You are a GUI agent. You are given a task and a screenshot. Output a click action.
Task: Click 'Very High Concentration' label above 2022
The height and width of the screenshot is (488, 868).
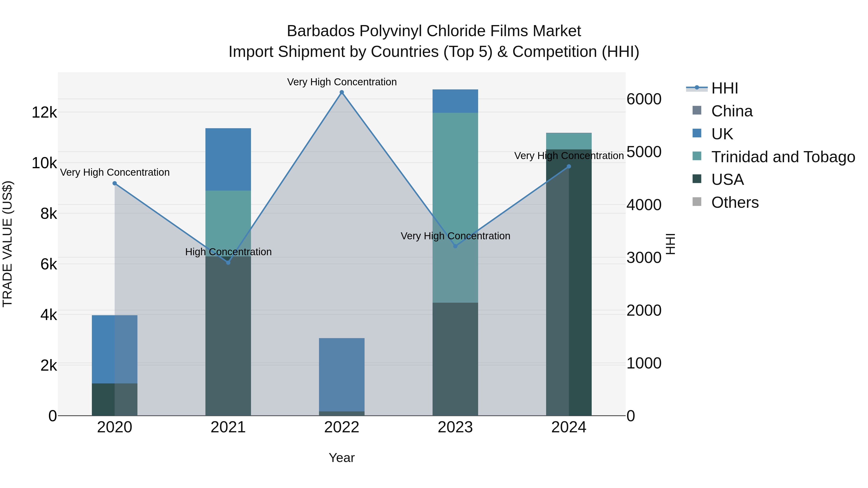342,82
